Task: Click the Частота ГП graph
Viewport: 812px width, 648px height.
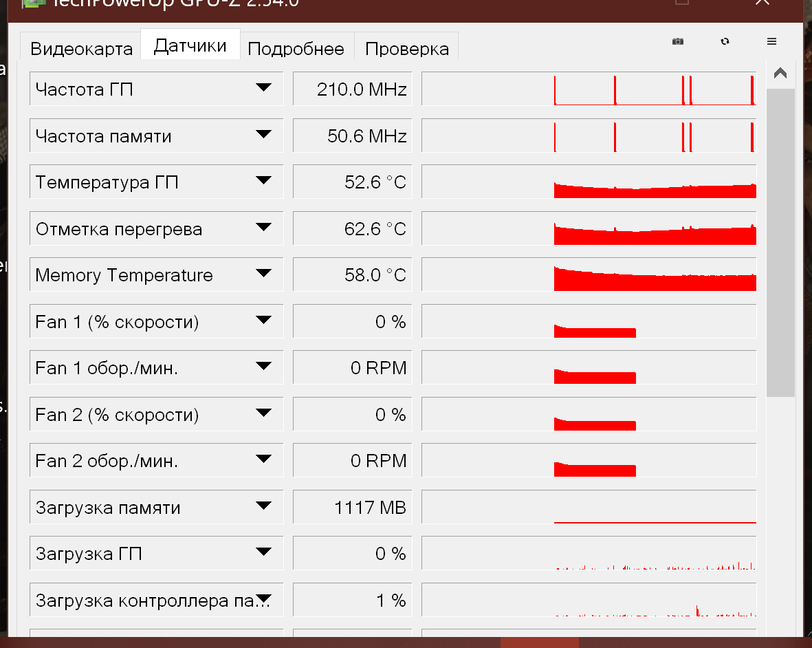Action: tap(589, 89)
